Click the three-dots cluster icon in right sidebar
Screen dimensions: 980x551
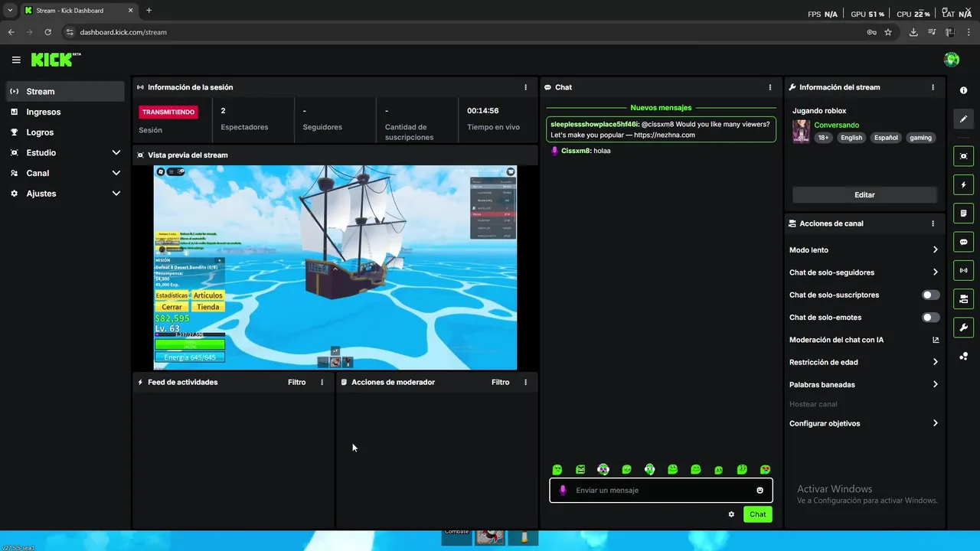(x=963, y=357)
